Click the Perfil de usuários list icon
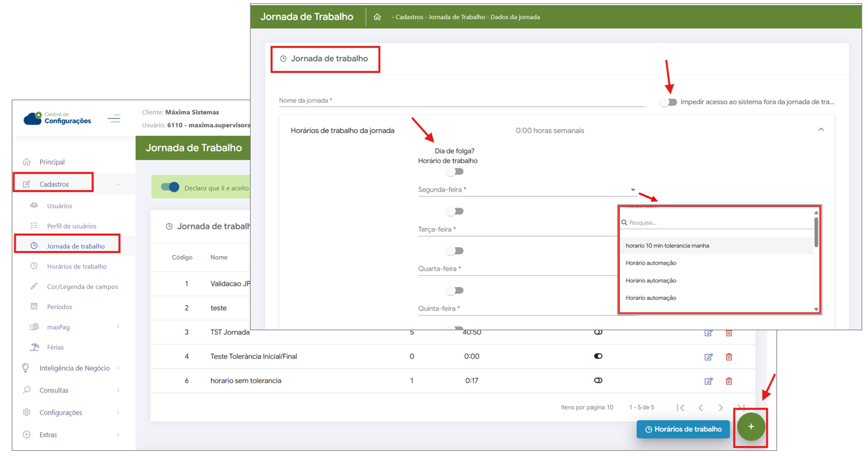Viewport: 868px width, 456px height. (x=34, y=226)
